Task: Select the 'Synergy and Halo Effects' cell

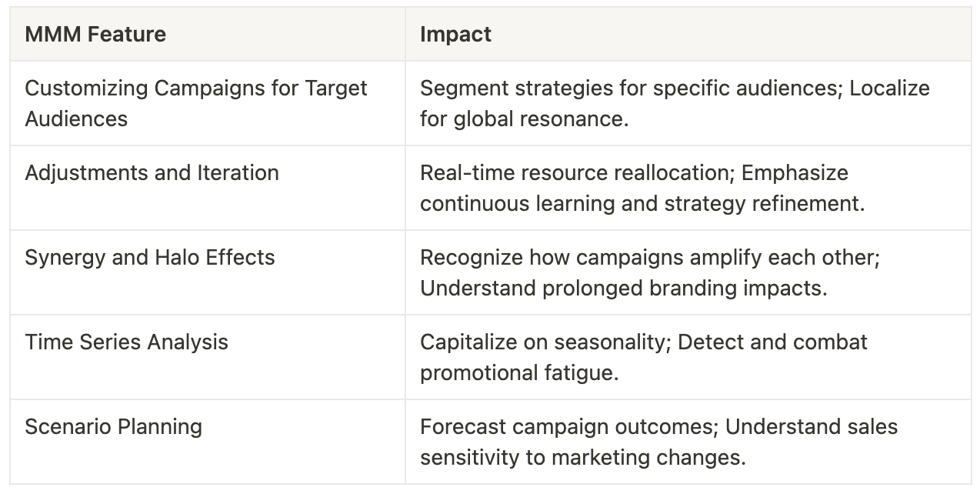Action: coord(208,272)
